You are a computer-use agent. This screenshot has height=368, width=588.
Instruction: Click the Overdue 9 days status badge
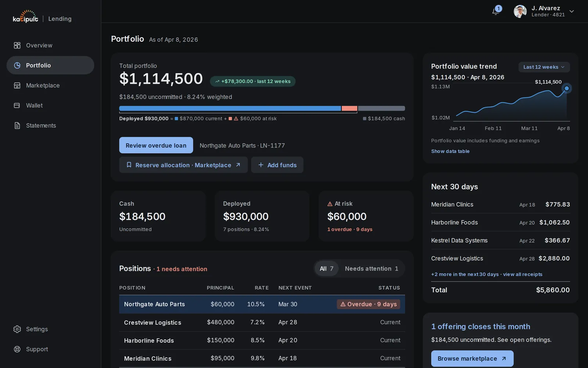tap(369, 304)
